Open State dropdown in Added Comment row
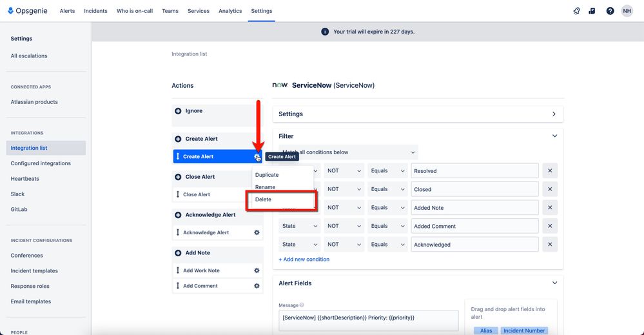This screenshot has width=644, height=335. 300,226
